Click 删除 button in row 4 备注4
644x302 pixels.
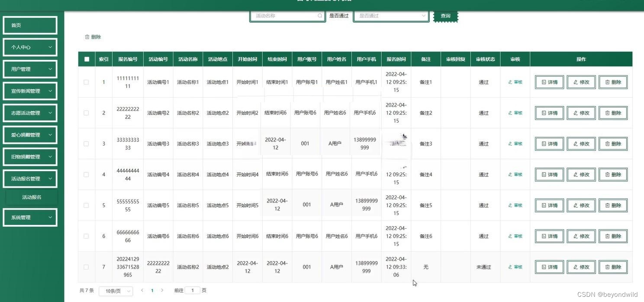point(613,175)
